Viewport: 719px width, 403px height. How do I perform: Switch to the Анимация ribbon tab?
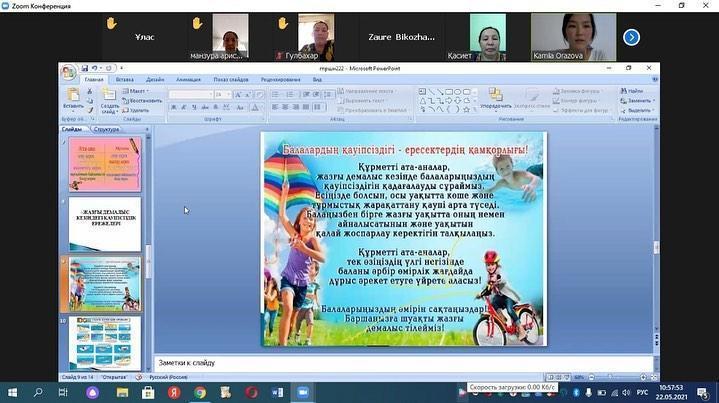(188, 79)
